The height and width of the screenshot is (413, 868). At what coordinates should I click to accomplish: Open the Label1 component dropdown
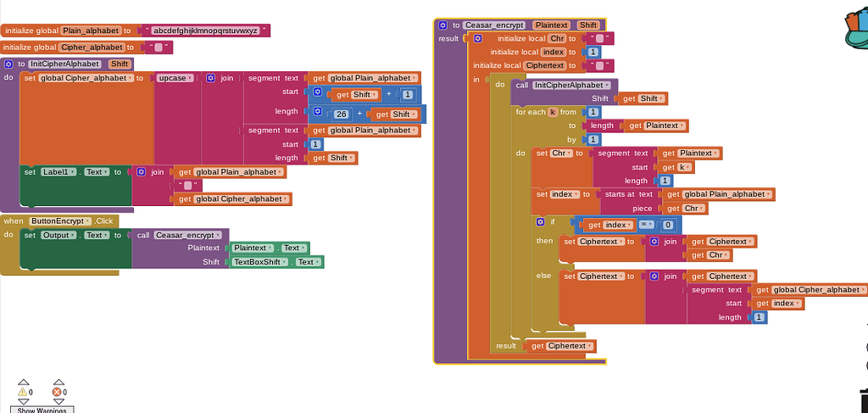(x=73, y=172)
